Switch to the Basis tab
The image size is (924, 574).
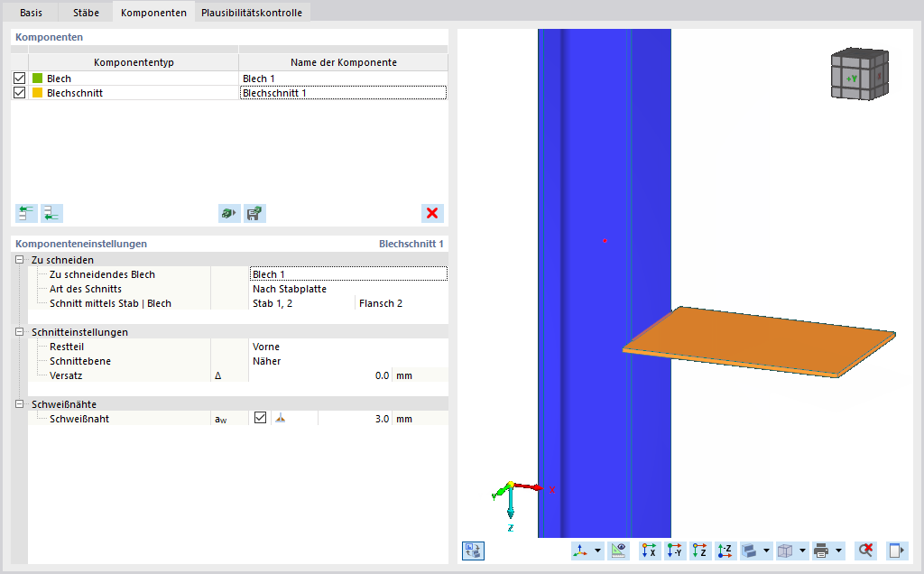(x=31, y=13)
